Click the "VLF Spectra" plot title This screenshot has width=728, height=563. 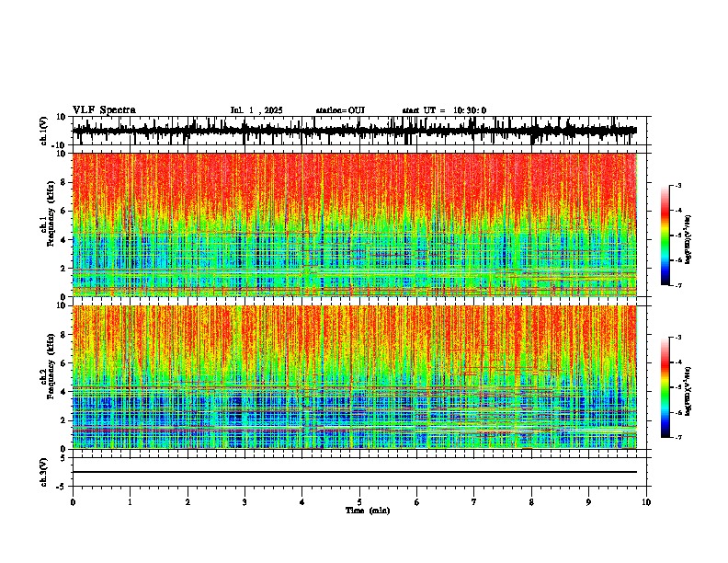tap(104, 110)
